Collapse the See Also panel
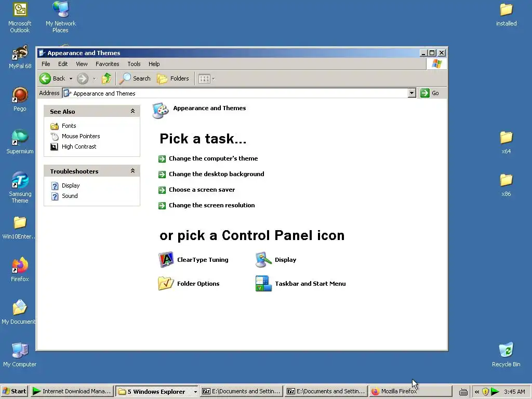The height and width of the screenshot is (399, 532). coord(132,111)
